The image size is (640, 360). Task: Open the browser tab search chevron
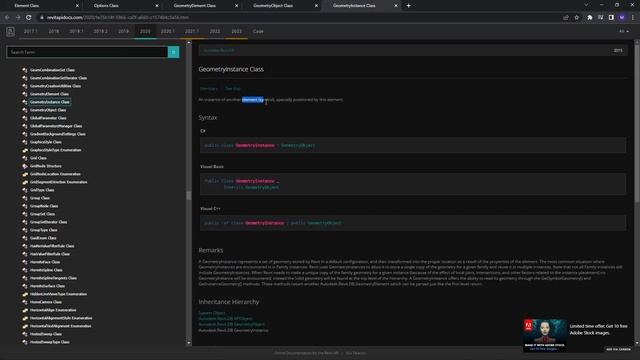point(586,5)
